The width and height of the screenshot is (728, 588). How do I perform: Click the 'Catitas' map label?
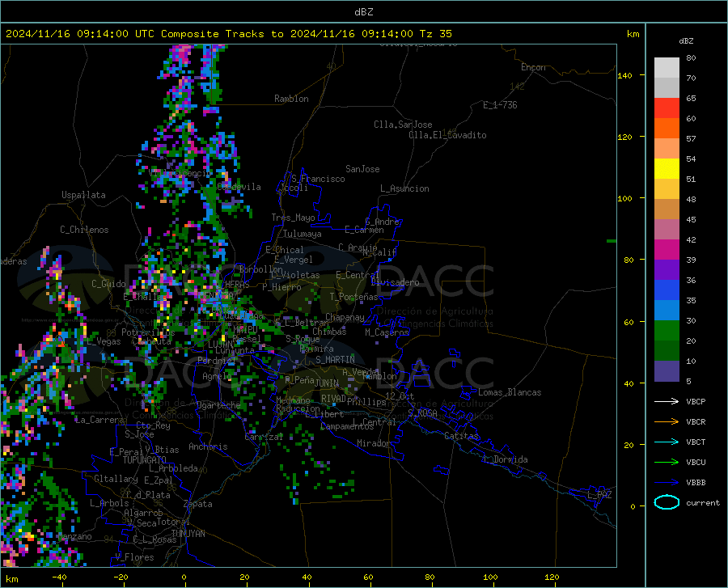[461, 436]
